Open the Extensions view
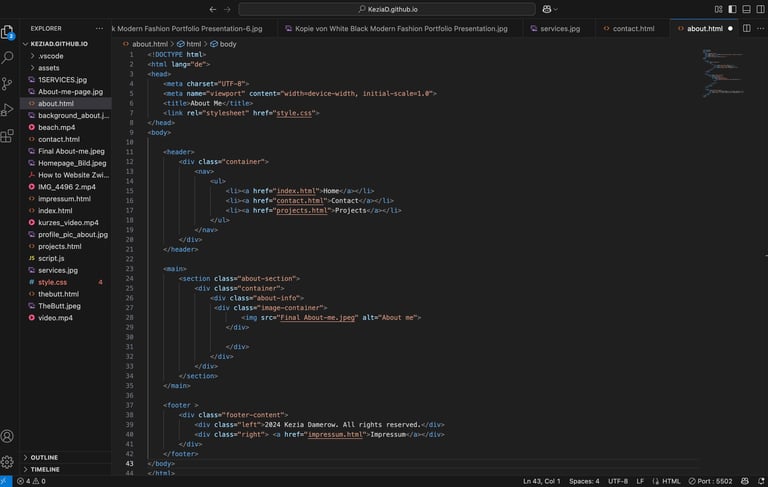The height and width of the screenshot is (487, 768). 7,136
